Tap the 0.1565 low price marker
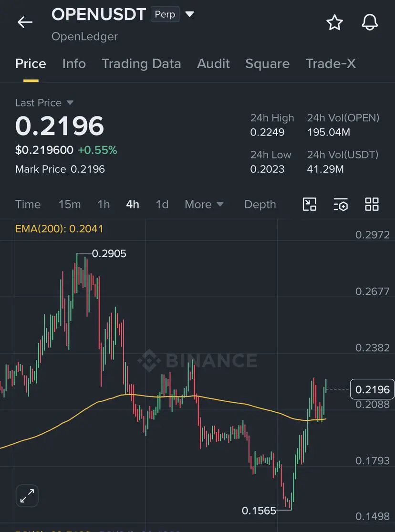 pyautogui.click(x=259, y=511)
